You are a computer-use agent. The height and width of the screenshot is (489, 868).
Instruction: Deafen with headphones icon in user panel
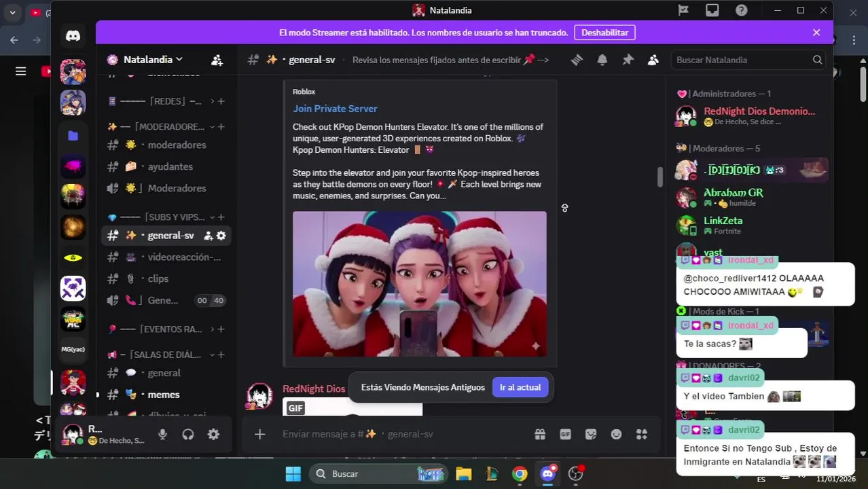[x=188, y=434]
